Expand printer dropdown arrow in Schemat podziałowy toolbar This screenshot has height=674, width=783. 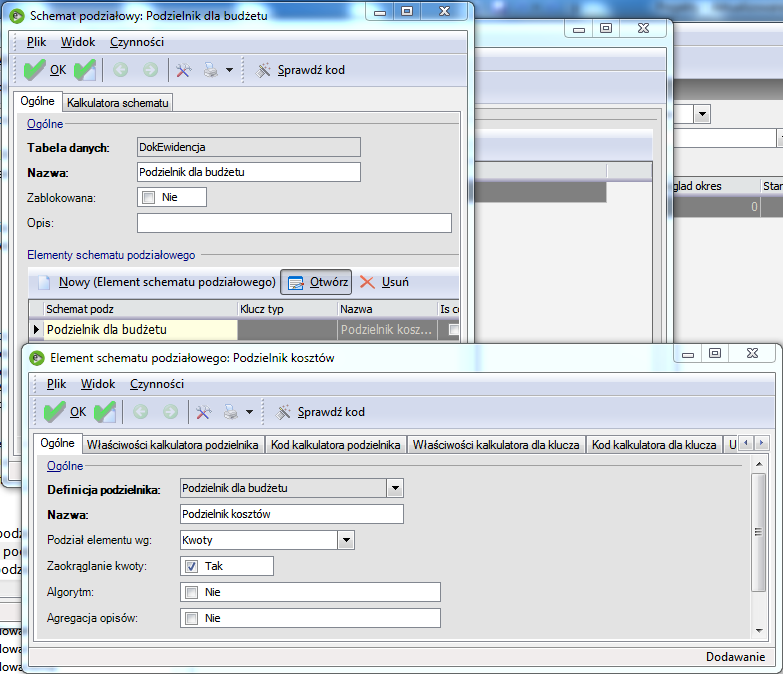[x=229, y=70]
